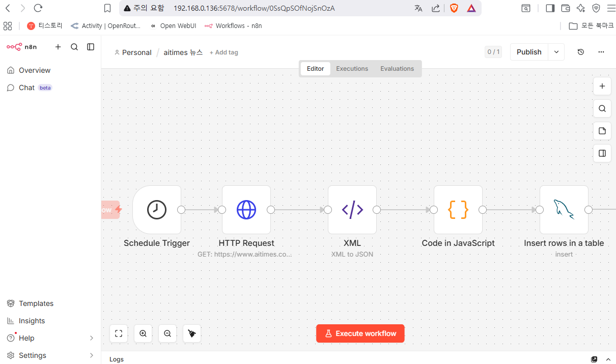The image size is (616, 364).
Task: Search nodes with the canvas magnifier button
Action: [x=602, y=108]
